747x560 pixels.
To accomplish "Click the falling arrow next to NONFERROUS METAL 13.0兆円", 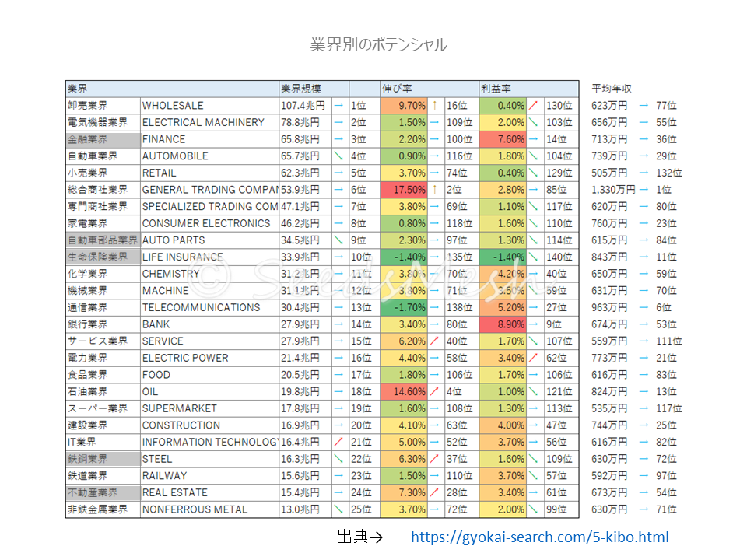I will pos(338,509).
